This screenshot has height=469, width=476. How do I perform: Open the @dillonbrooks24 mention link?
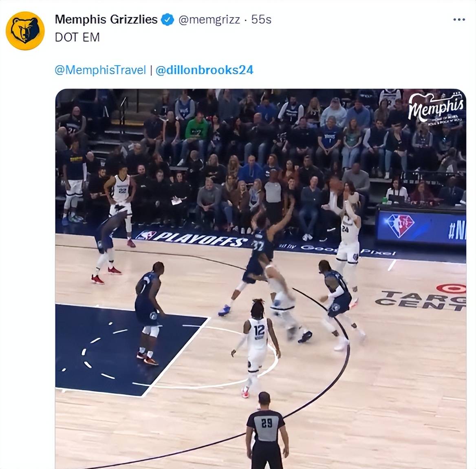[204, 70]
